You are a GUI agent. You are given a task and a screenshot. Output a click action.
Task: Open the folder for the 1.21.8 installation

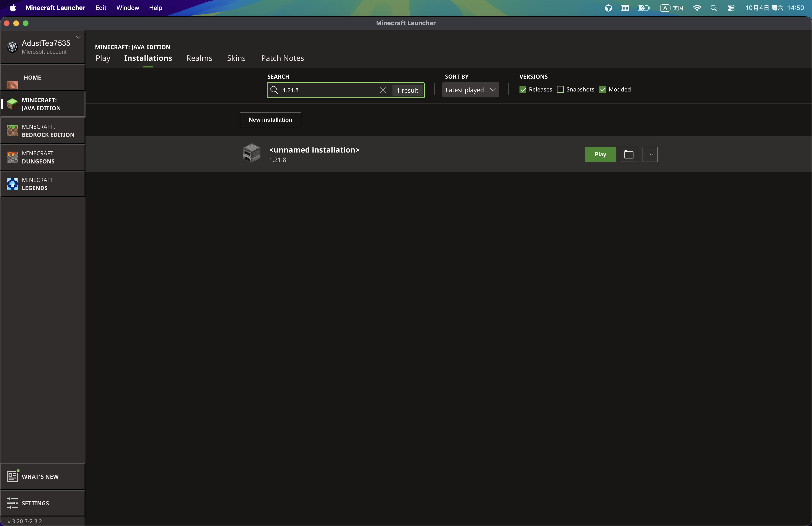629,154
